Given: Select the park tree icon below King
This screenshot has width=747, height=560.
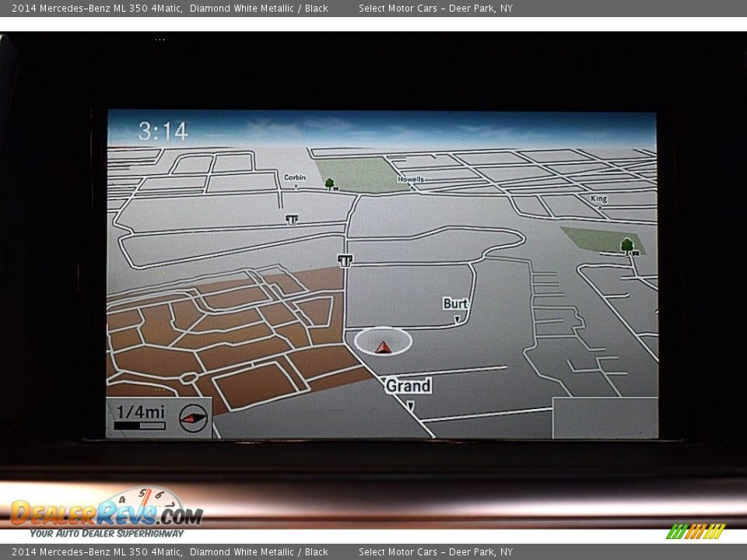Looking at the screenshot, I should coord(627,247).
